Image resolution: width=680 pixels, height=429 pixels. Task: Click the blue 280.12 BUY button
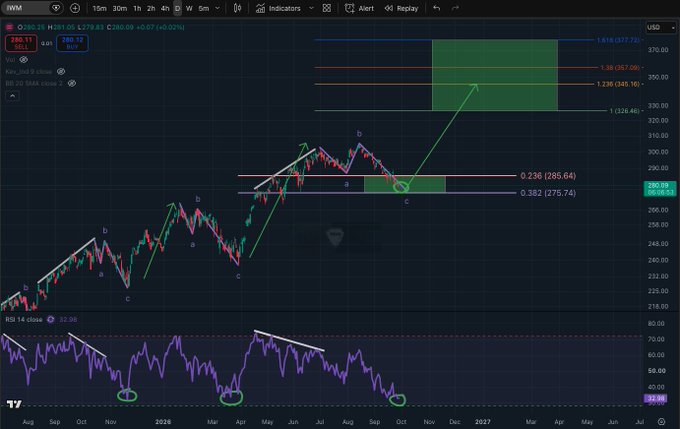tap(72, 43)
